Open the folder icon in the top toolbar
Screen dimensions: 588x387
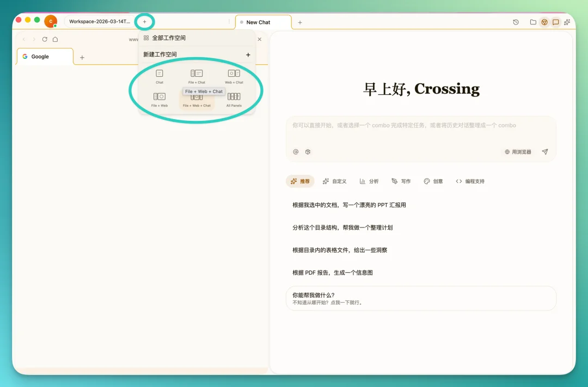click(532, 22)
